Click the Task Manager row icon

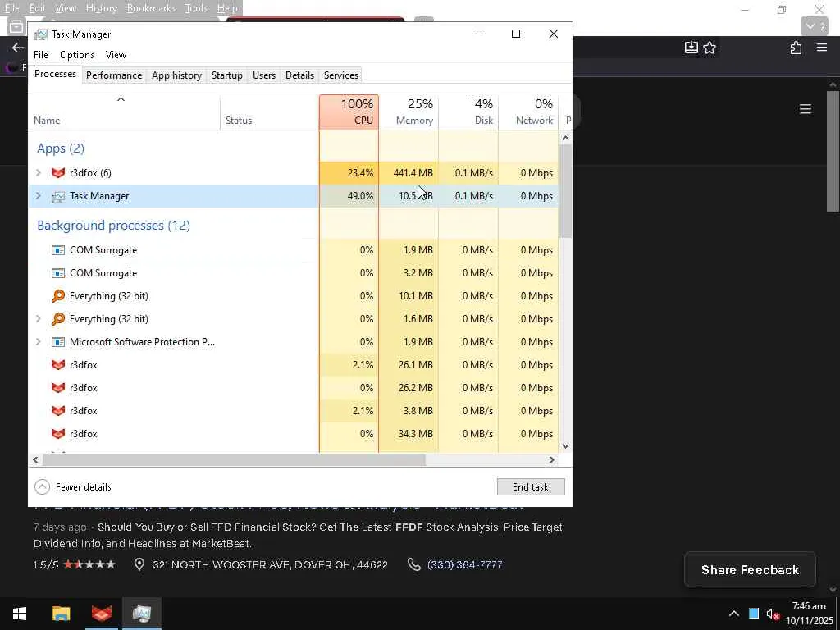point(58,197)
